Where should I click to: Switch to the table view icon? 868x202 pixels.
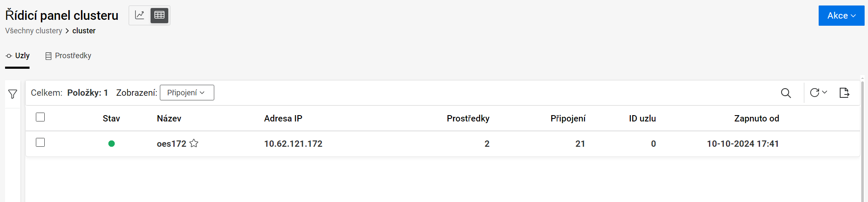coord(159,15)
